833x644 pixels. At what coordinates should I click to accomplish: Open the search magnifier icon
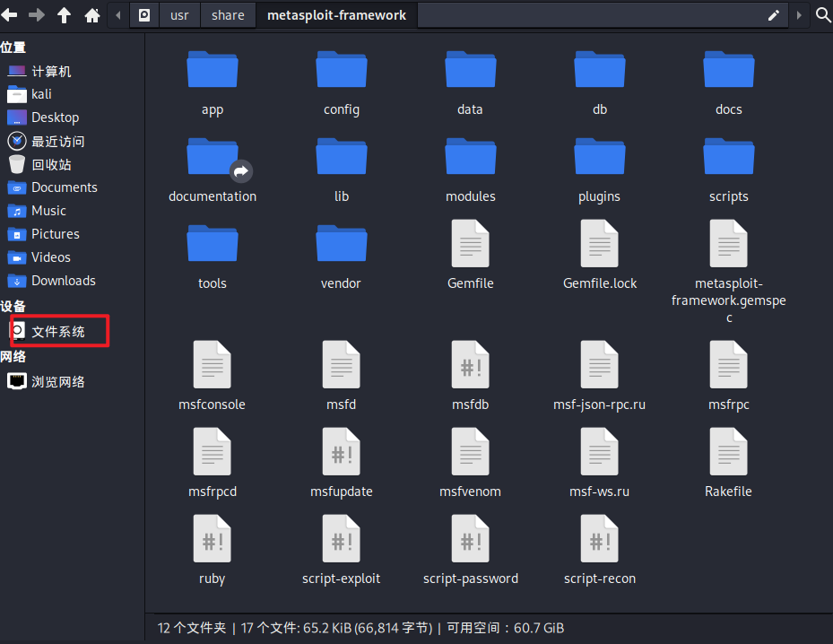pos(823,15)
